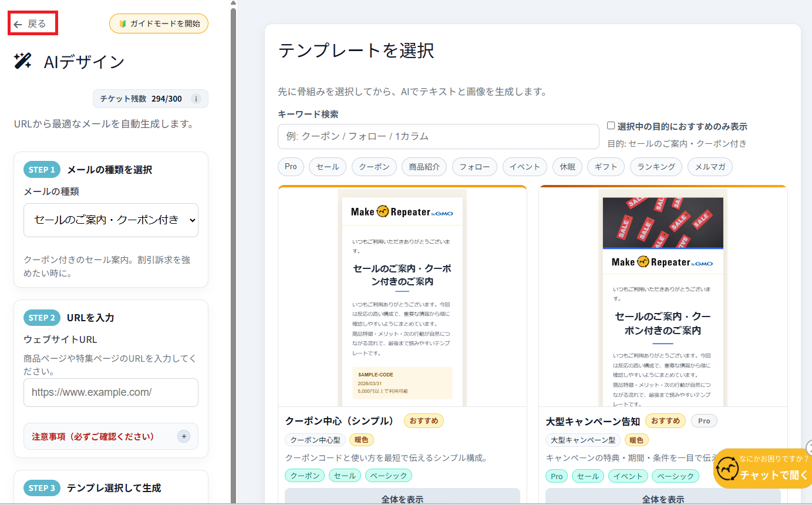Screen dimensions: 812x505
Task: Open the メールの種類 dropdown
Action: (111, 220)
